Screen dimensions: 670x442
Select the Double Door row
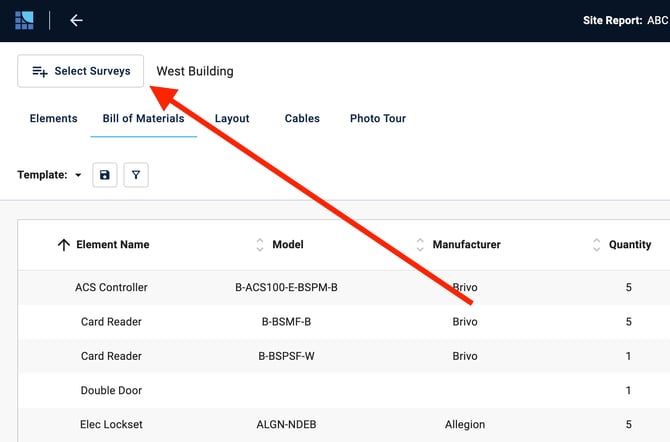111,390
